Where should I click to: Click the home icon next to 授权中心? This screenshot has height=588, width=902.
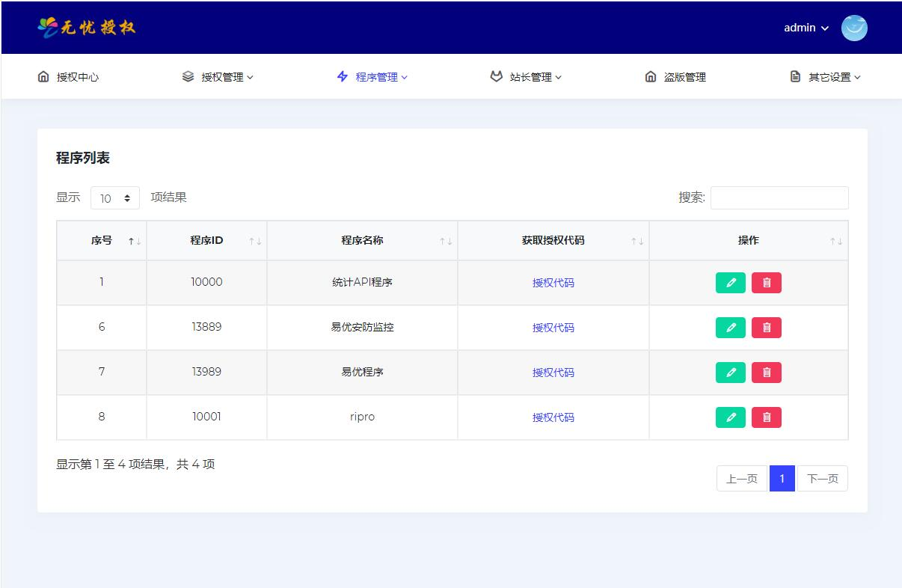pos(43,76)
